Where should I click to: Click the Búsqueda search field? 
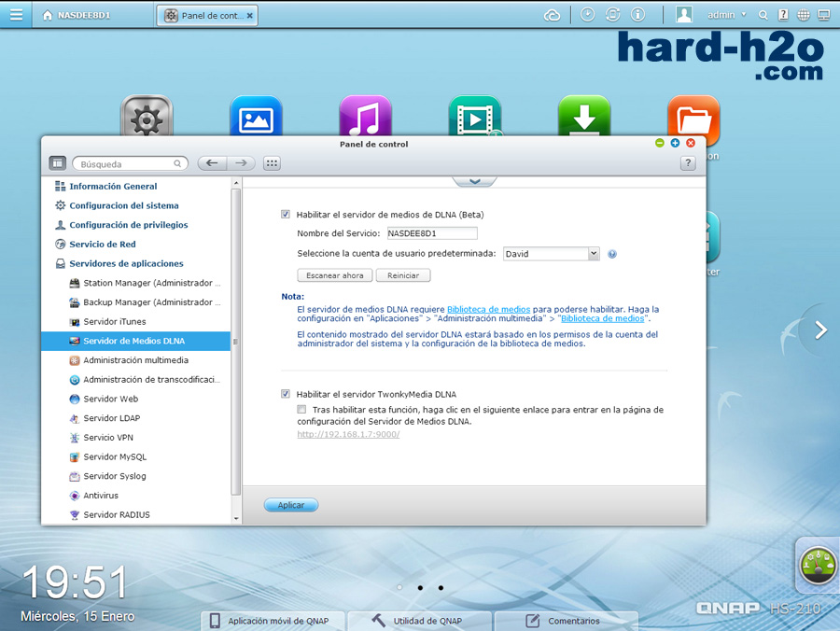pyautogui.click(x=130, y=163)
